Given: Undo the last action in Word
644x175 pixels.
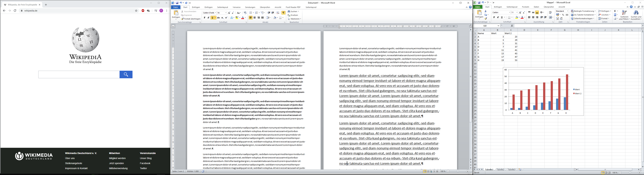Looking at the screenshot, I should pyautogui.click(x=181, y=3).
